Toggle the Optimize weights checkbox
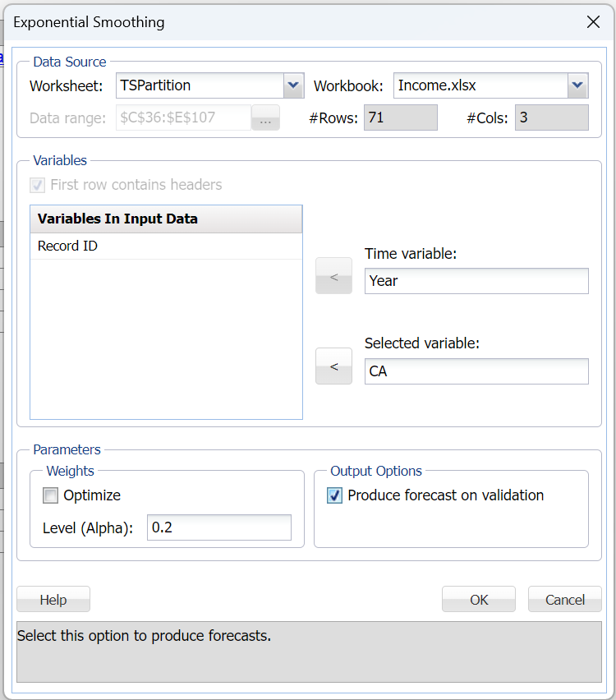Screen dimensions: 616x700 point(51,495)
